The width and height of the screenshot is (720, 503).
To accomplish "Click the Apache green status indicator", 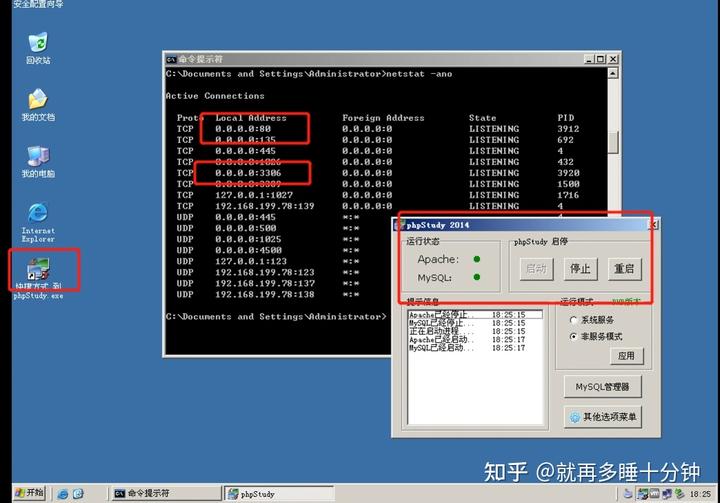I will [x=477, y=259].
